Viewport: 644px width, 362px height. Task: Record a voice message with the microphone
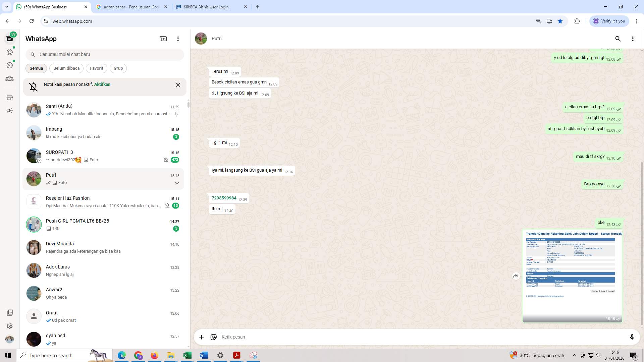[633, 337]
